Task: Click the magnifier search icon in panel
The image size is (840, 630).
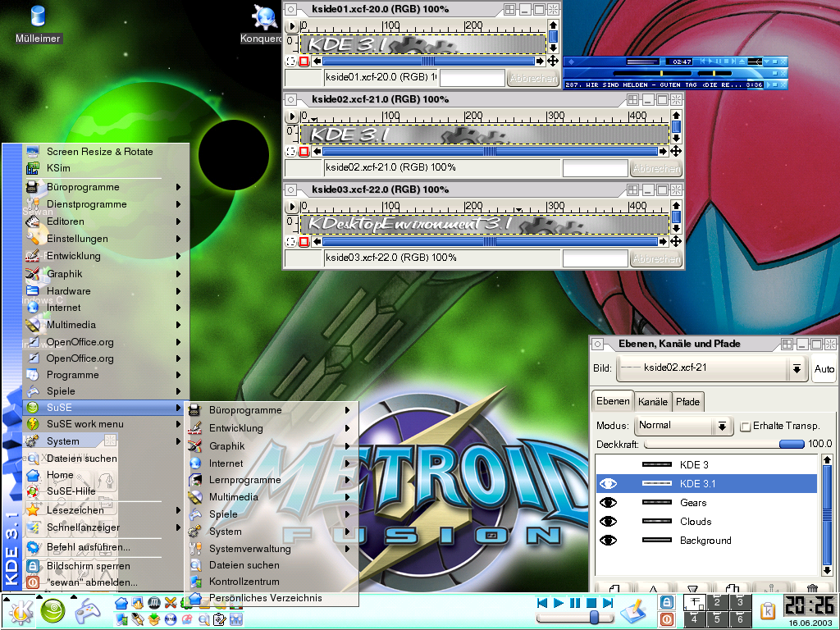Action: click(204, 619)
